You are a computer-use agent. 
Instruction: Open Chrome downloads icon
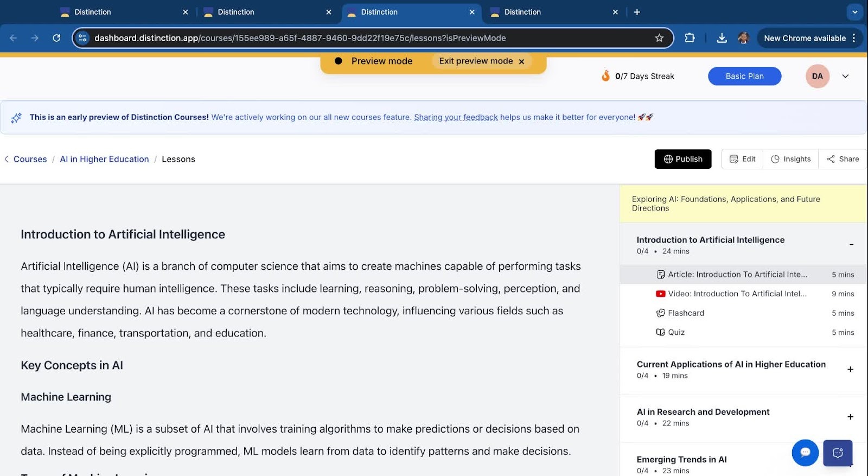[722, 38]
